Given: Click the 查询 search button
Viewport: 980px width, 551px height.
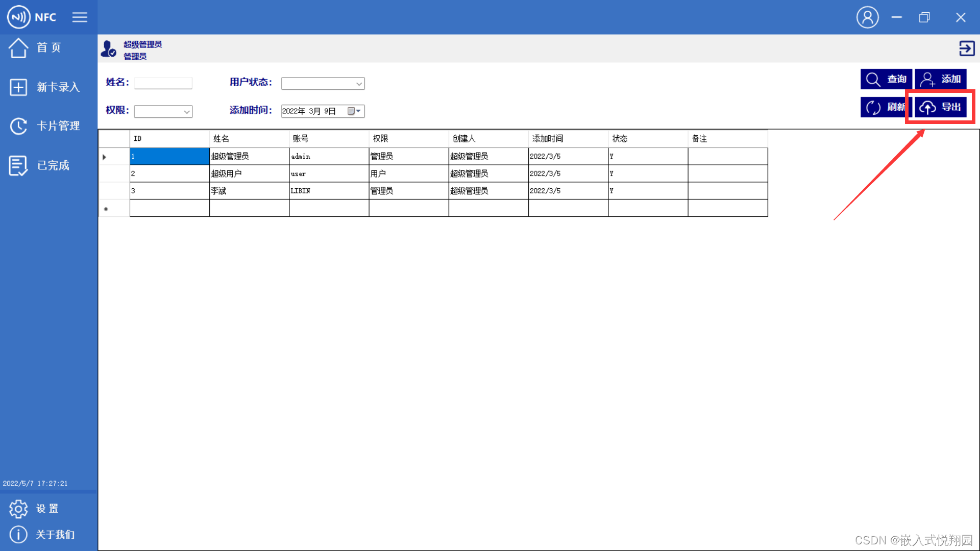Looking at the screenshot, I should [886, 79].
